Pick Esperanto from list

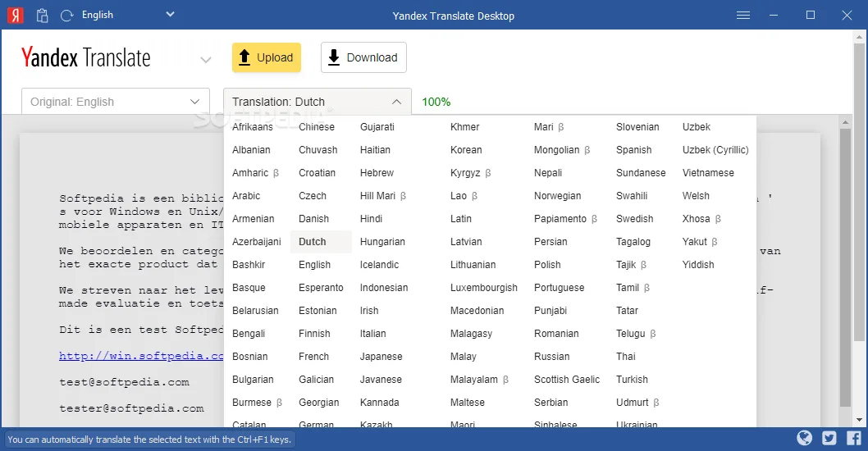click(321, 288)
